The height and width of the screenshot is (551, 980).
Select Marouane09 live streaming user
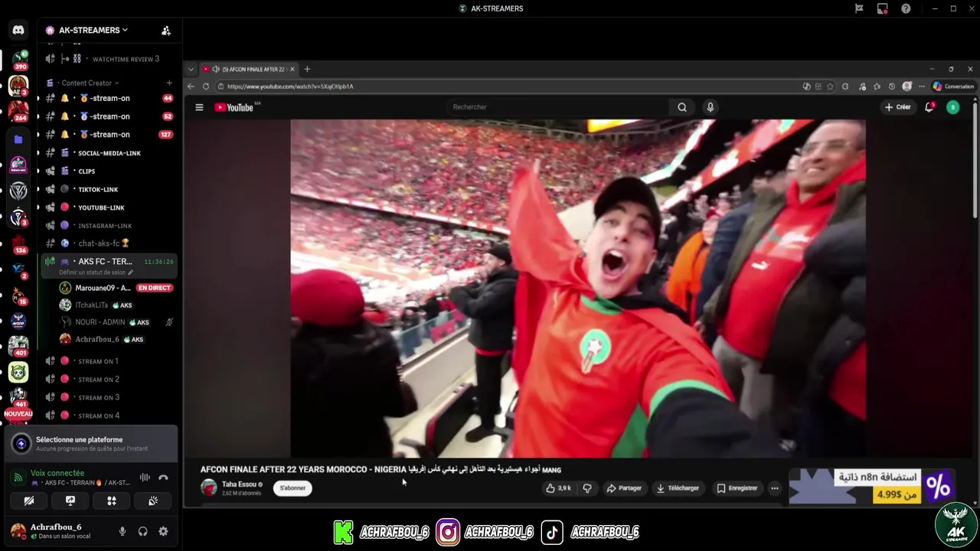116,288
